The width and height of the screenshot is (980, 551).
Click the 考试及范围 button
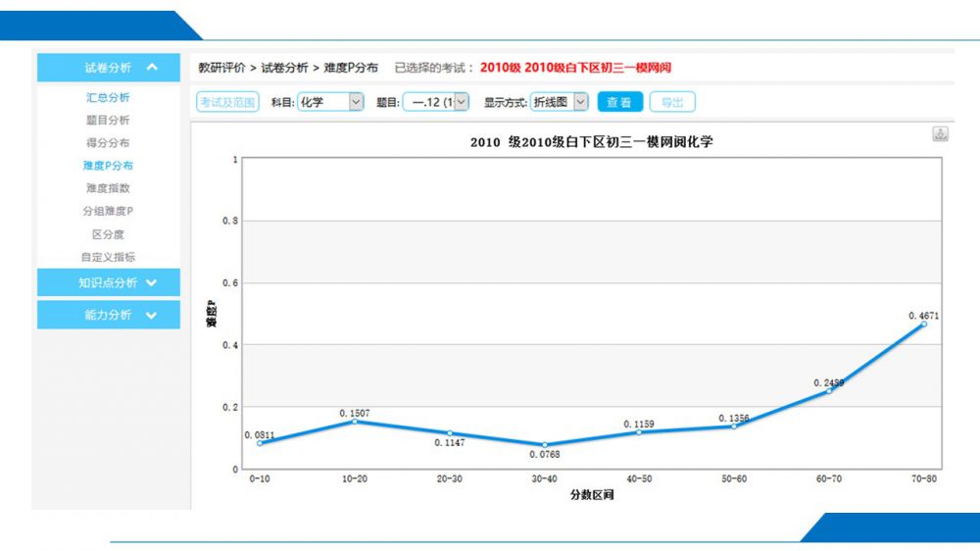click(x=227, y=102)
